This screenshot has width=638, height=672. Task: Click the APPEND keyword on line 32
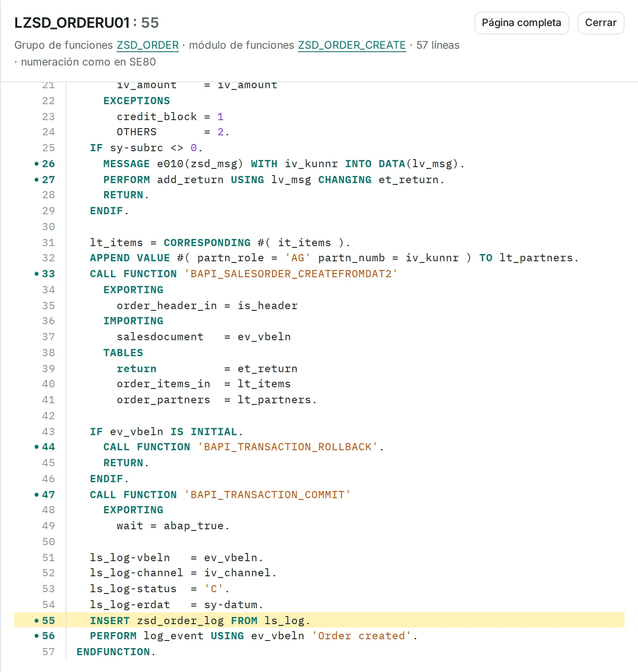(x=110, y=258)
